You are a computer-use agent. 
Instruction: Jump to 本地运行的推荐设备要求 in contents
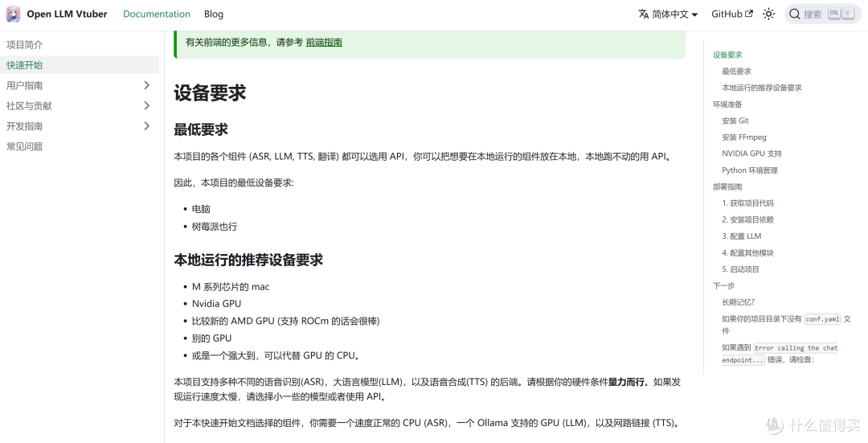[x=762, y=88]
